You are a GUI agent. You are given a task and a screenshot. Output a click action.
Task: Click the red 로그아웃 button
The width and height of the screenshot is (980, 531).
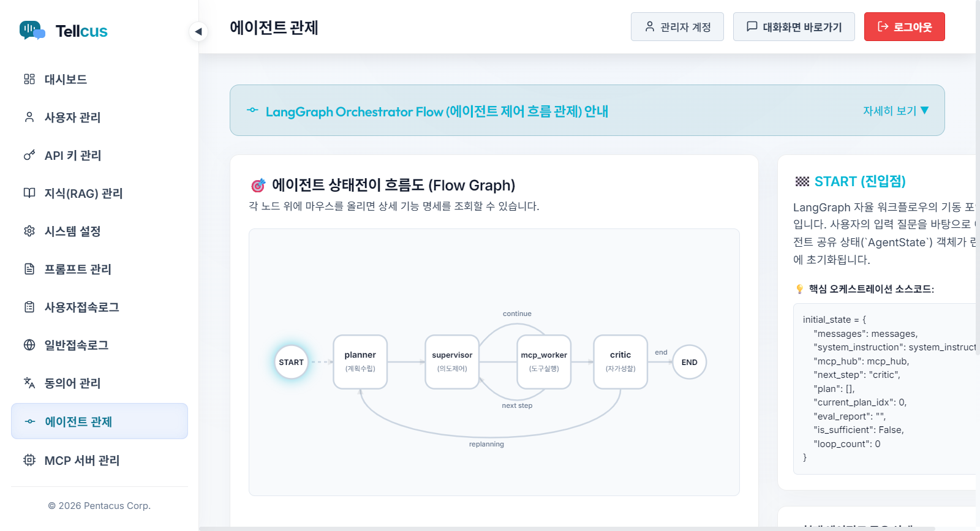(x=905, y=26)
